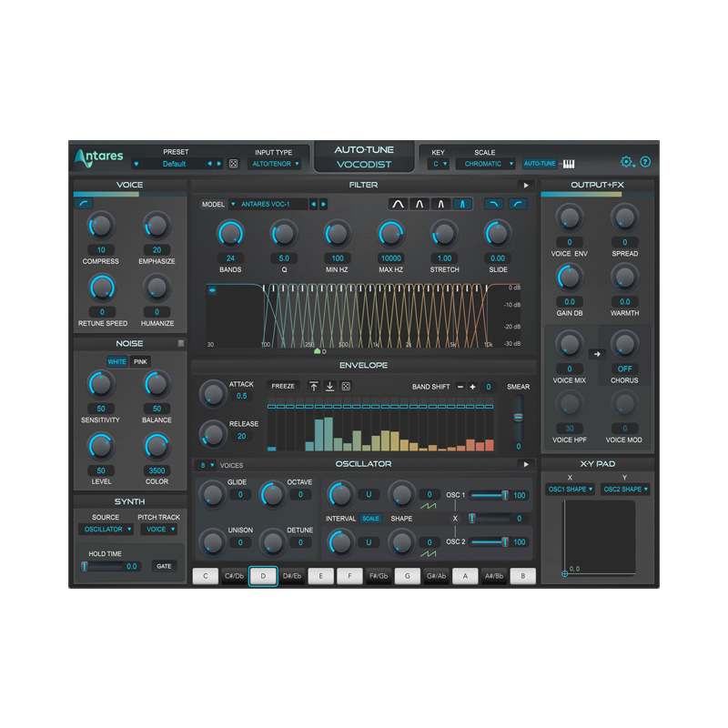Image resolution: width=728 pixels, height=728 pixels.
Task: Choose the narrowest filter band shape
Action: click(462, 204)
